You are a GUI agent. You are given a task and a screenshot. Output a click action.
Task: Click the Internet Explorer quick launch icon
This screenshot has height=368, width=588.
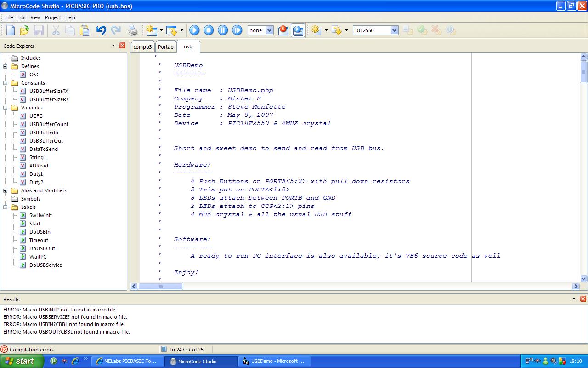pyautogui.click(x=74, y=361)
